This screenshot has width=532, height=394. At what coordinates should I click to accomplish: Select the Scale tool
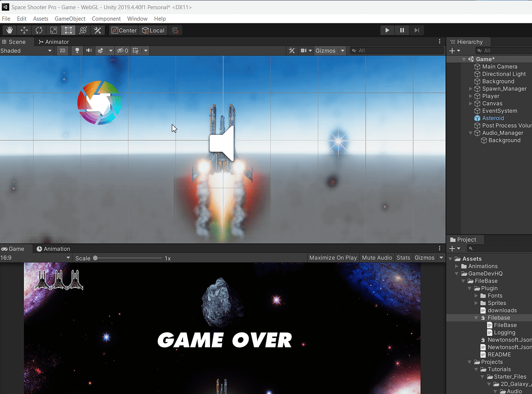tap(54, 30)
